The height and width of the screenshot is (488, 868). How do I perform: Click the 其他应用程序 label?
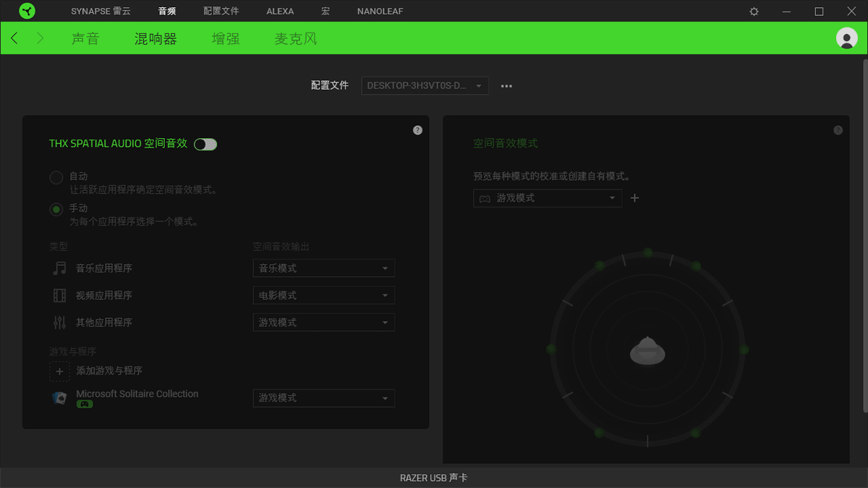[104, 322]
